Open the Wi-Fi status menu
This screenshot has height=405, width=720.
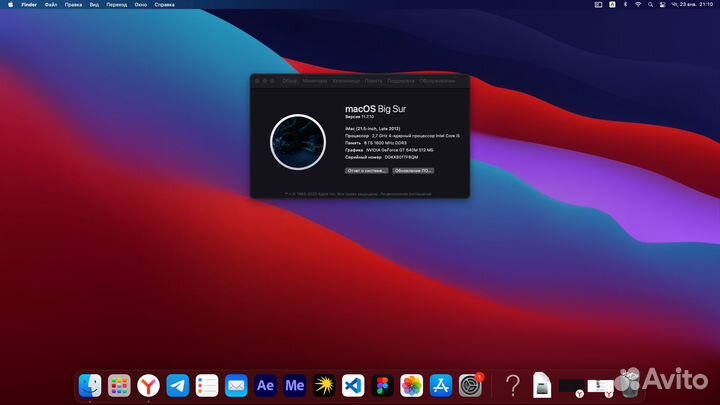pyautogui.click(x=638, y=5)
